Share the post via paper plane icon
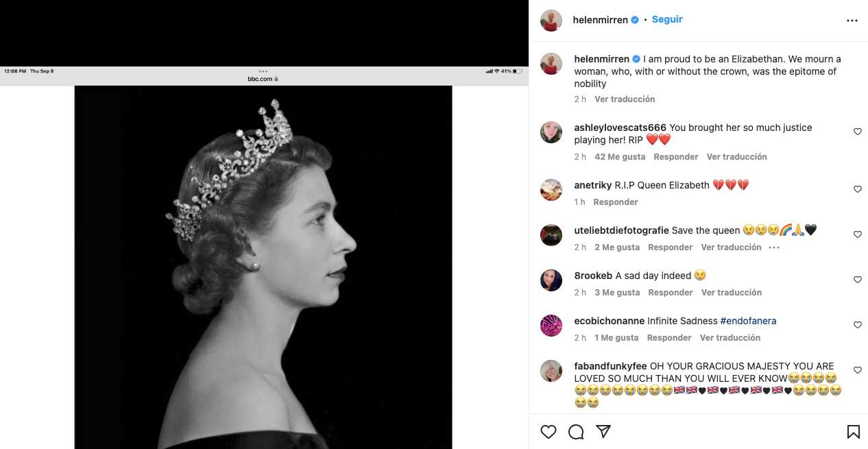868x449 pixels. pyautogui.click(x=603, y=432)
